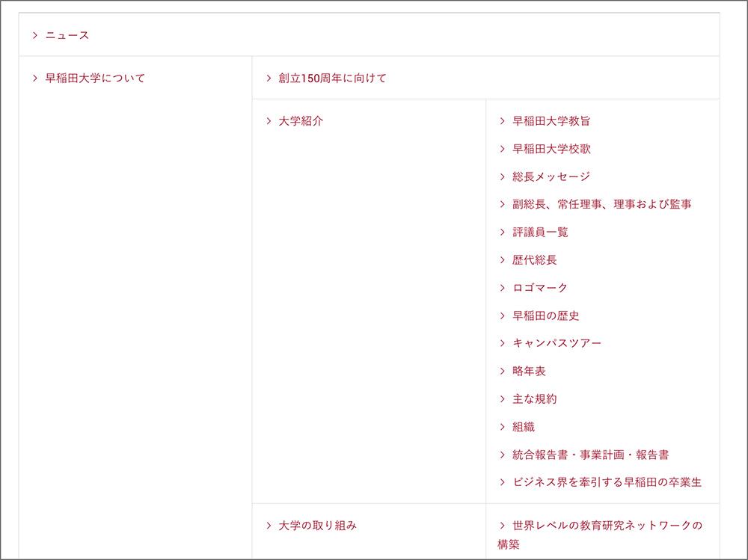748x560 pixels.
Task: Open the 評議員一覧 link
Action: click(x=541, y=233)
